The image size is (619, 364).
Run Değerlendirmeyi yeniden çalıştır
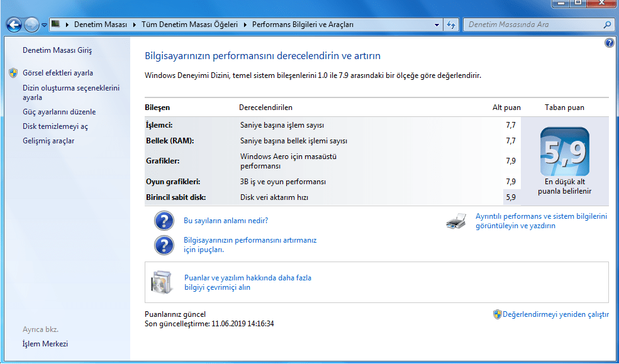click(x=556, y=315)
